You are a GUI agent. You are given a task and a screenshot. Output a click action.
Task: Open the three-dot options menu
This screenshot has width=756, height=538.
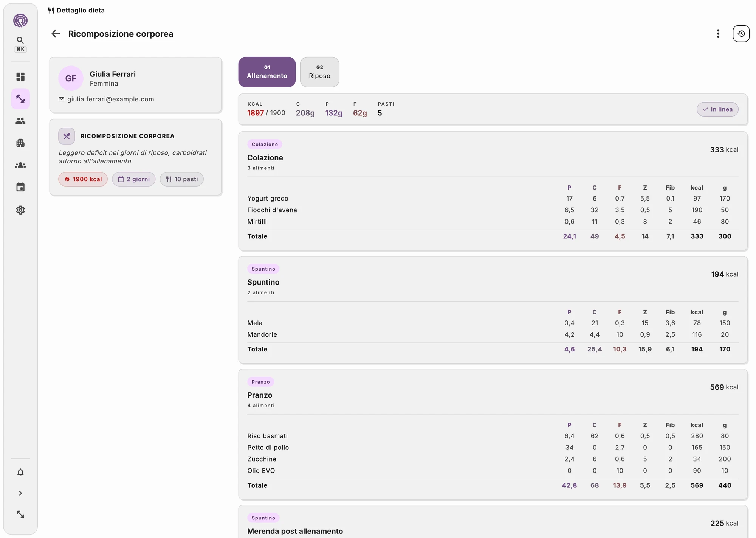click(x=718, y=34)
